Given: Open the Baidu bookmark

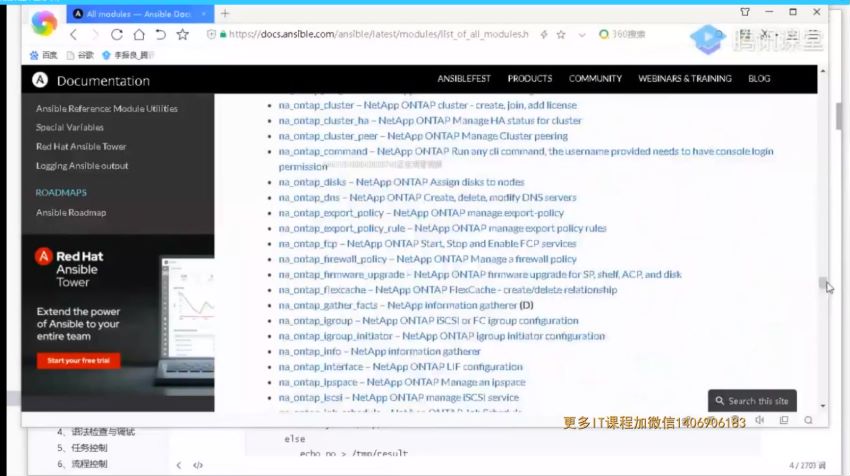Looking at the screenshot, I should pyautogui.click(x=43, y=55).
